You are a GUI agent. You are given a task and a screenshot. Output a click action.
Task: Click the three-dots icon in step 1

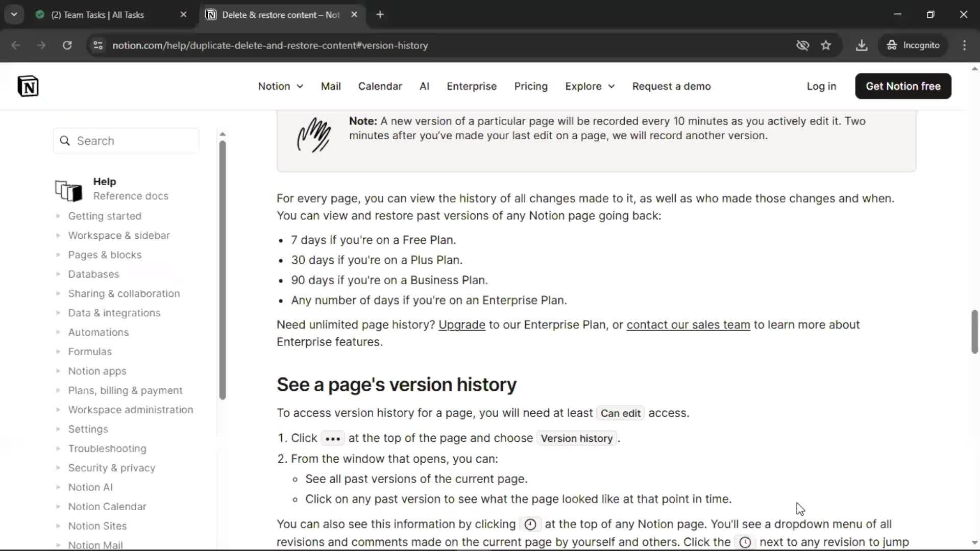click(x=333, y=439)
